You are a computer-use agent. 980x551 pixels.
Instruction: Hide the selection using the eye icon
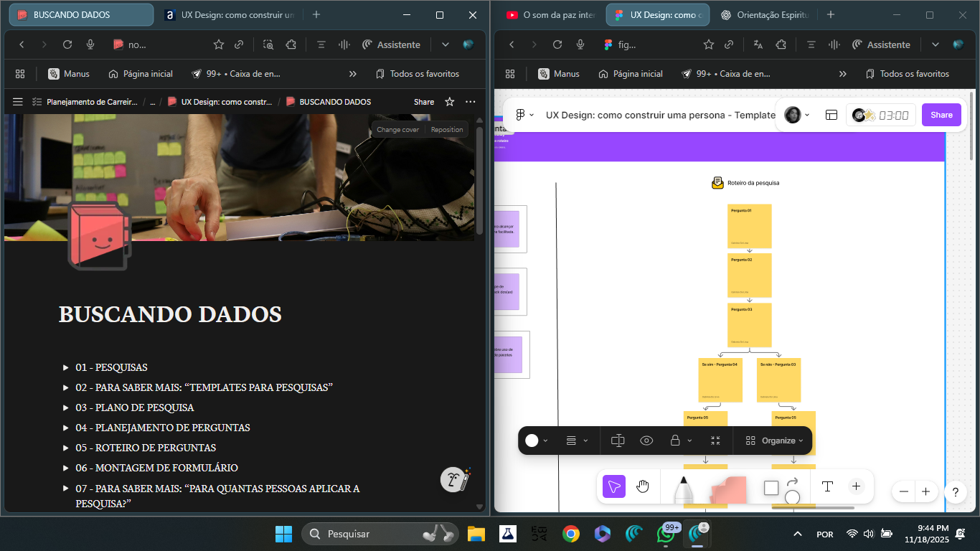pos(646,441)
